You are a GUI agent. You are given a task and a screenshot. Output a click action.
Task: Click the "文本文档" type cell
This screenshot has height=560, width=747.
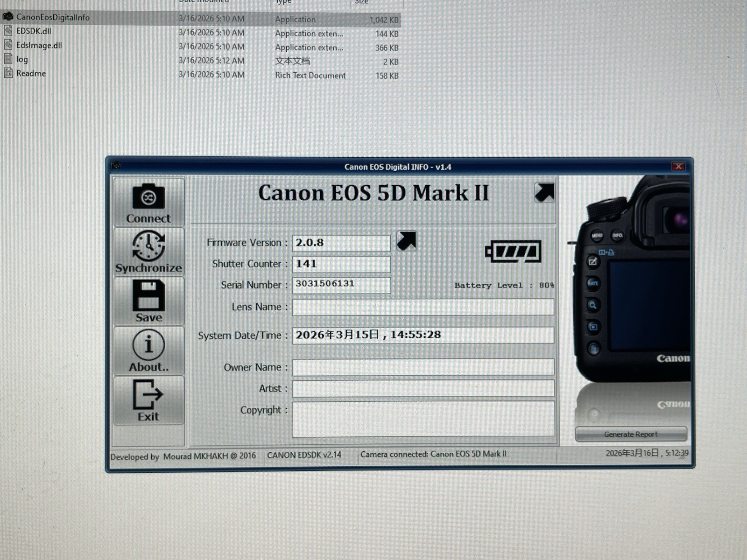tap(293, 61)
